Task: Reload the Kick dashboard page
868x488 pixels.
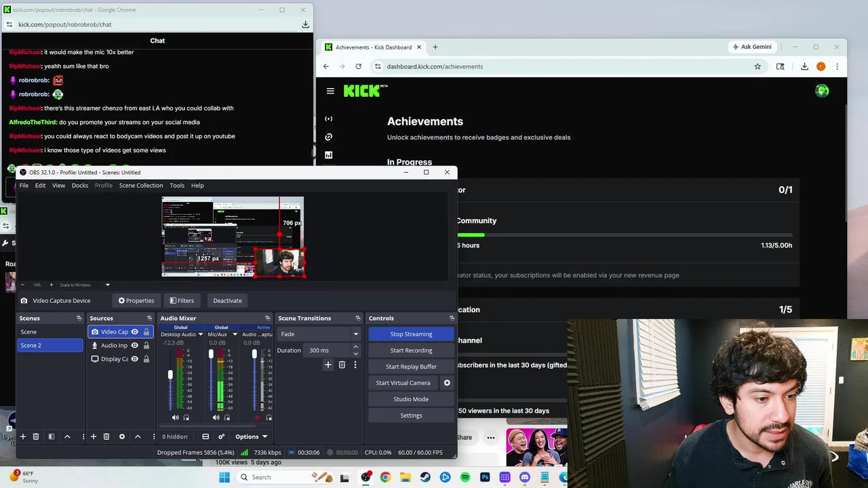Action: [358, 66]
